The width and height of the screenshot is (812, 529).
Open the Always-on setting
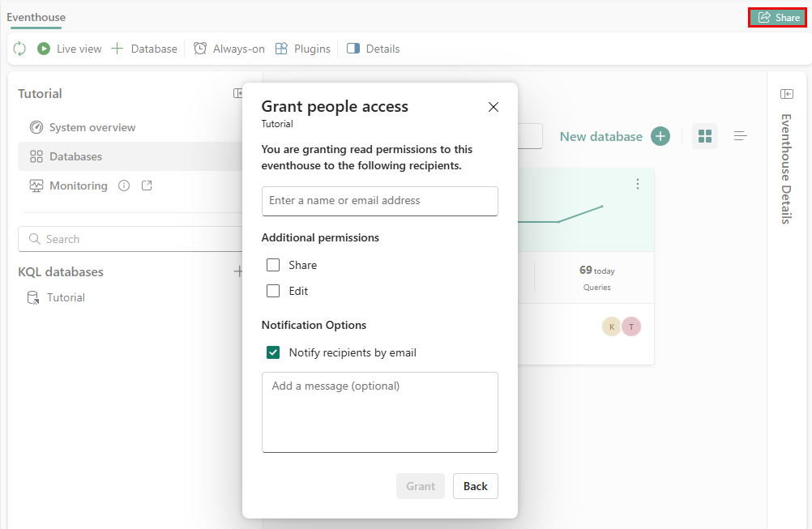click(229, 49)
